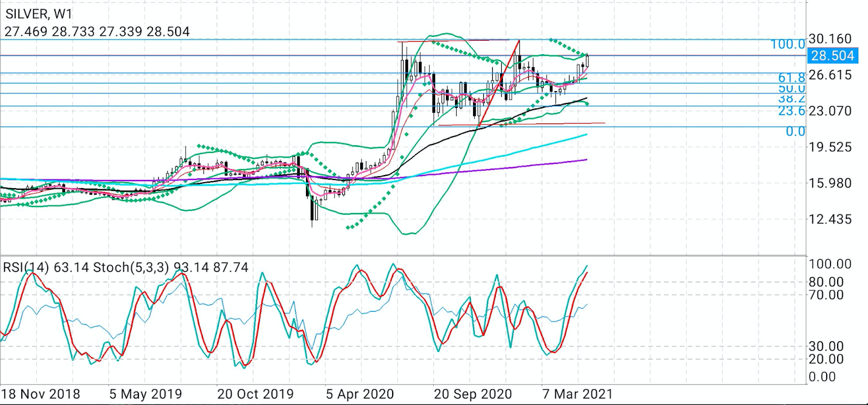Click the 12.435 price axis label
868x405 pixels.
[x=830, y=220]
